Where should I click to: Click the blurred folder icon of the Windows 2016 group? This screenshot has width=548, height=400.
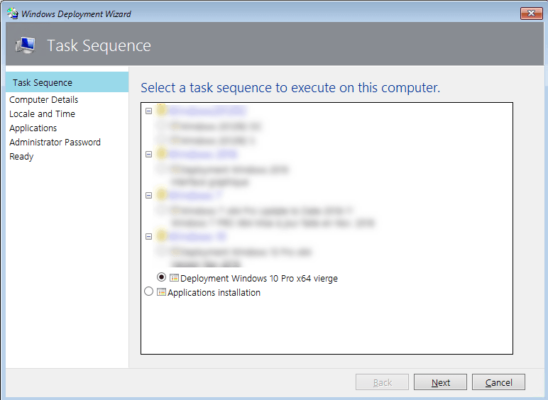(x=161, y=154)
